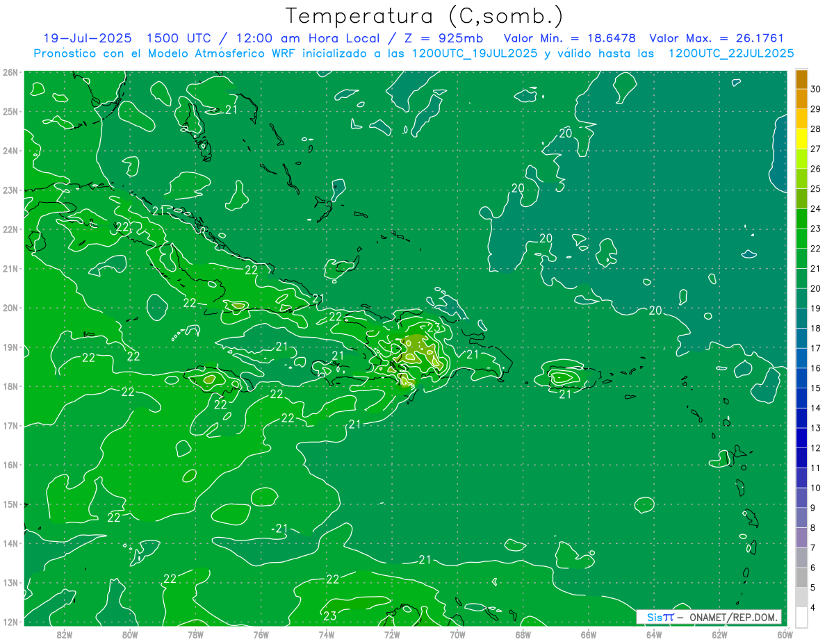
Task: Click the purple swatch between 7 and 8
Action: [801, 537]
